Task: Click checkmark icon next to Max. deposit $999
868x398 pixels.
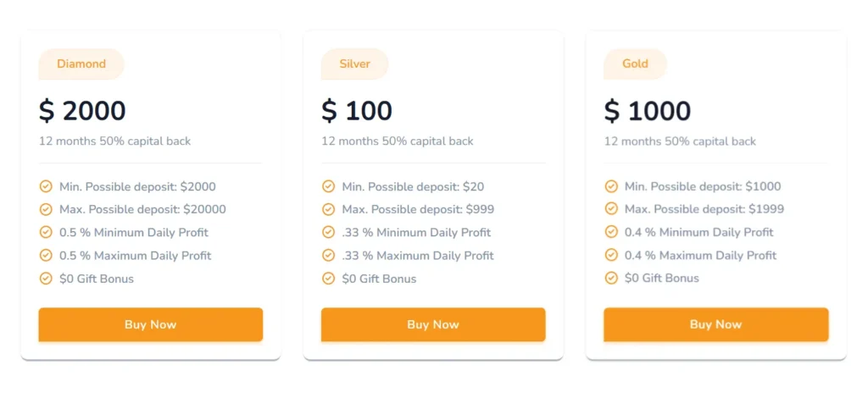Action: pyautogui.click(x=328, y=209)
